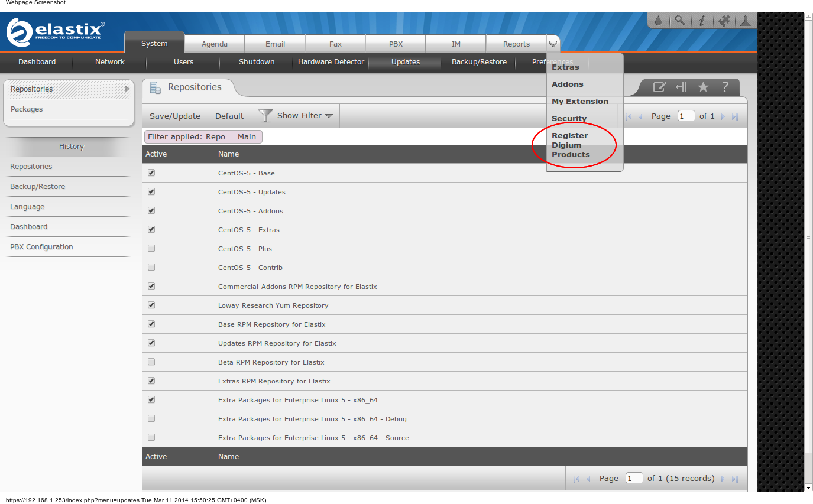The image size is (813, 504).
Task: Open the search magnifier icon
Action: pos(680,21)
